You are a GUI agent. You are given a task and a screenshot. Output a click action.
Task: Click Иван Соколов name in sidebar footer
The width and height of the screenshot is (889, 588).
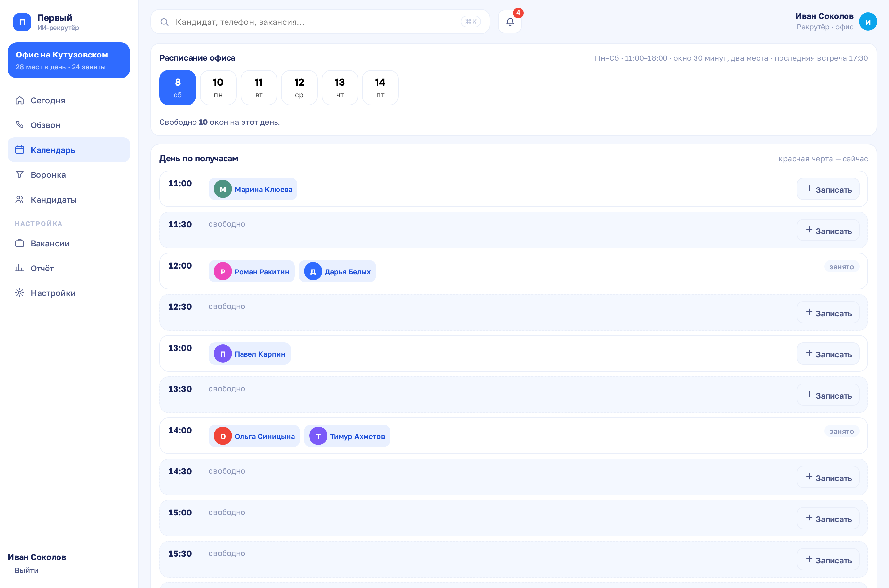click(37, 557)
